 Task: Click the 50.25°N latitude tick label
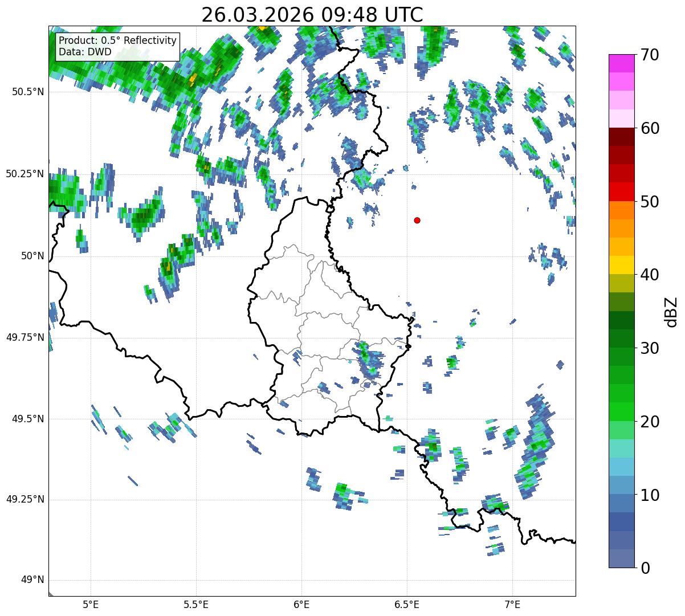tap(25, 174)
